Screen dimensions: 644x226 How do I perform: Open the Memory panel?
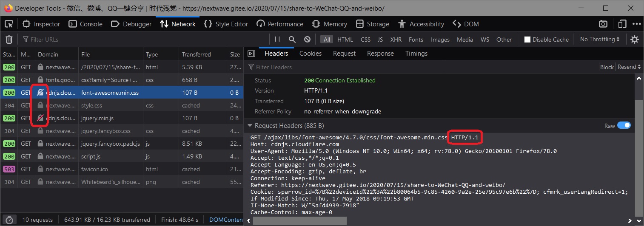[x=329, y=24]
